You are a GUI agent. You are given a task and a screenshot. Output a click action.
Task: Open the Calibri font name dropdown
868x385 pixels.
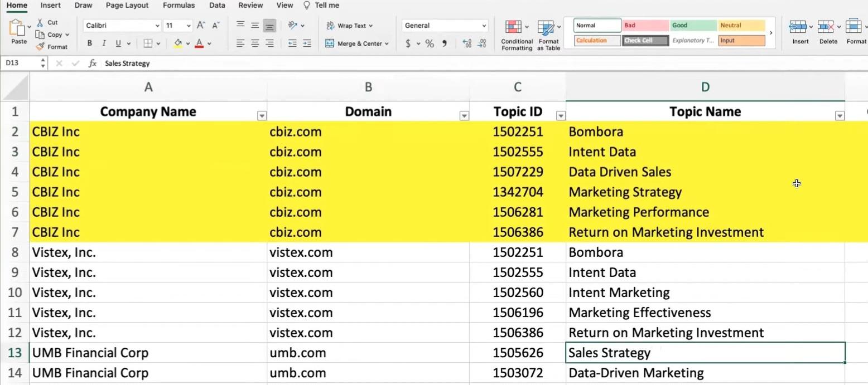point(157,26)
